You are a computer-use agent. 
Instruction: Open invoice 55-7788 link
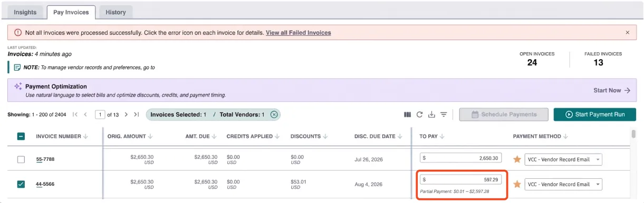click(x=45, y=159)
